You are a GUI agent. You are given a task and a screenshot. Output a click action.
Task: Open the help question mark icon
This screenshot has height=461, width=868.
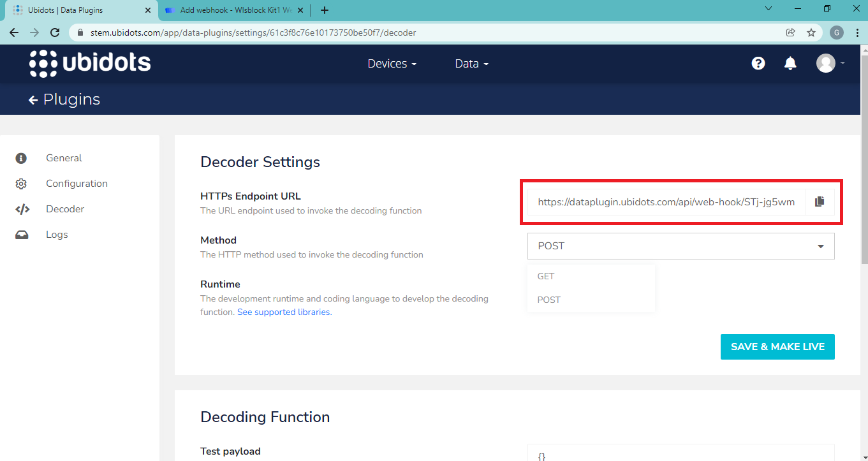[758, 63]
